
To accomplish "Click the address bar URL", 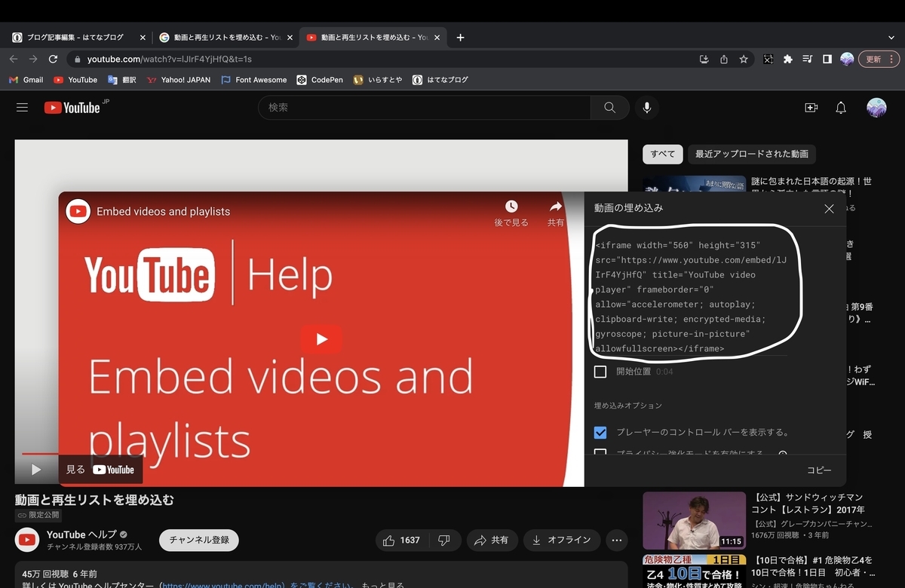I will click(169, 59).
